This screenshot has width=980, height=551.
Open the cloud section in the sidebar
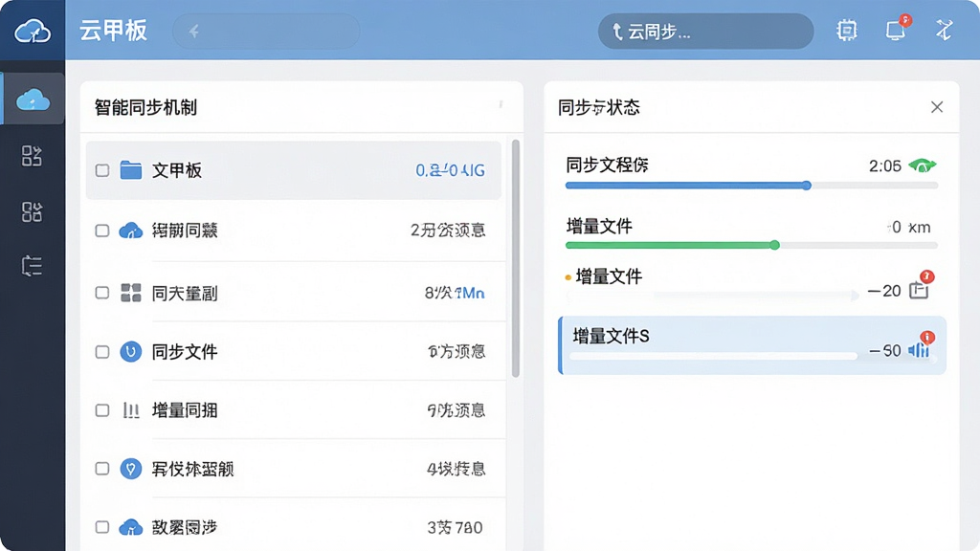pos(33,99)
